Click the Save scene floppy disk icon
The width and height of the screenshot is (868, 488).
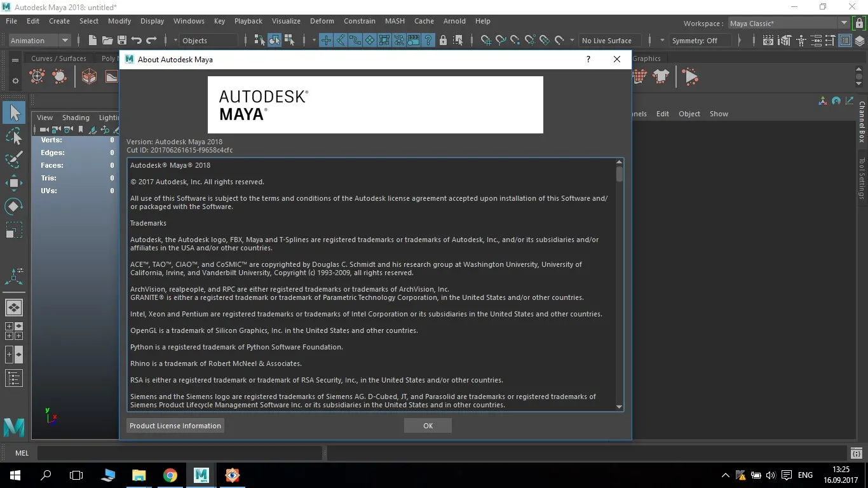click(121, 40)
